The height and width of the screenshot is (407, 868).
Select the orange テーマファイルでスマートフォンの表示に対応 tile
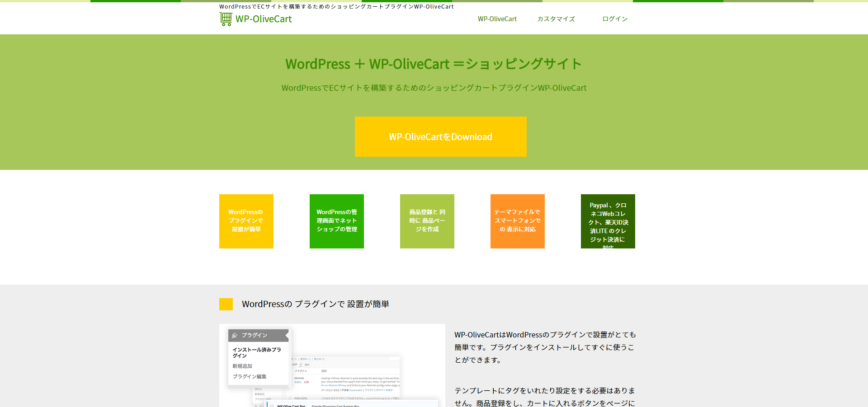518,221
